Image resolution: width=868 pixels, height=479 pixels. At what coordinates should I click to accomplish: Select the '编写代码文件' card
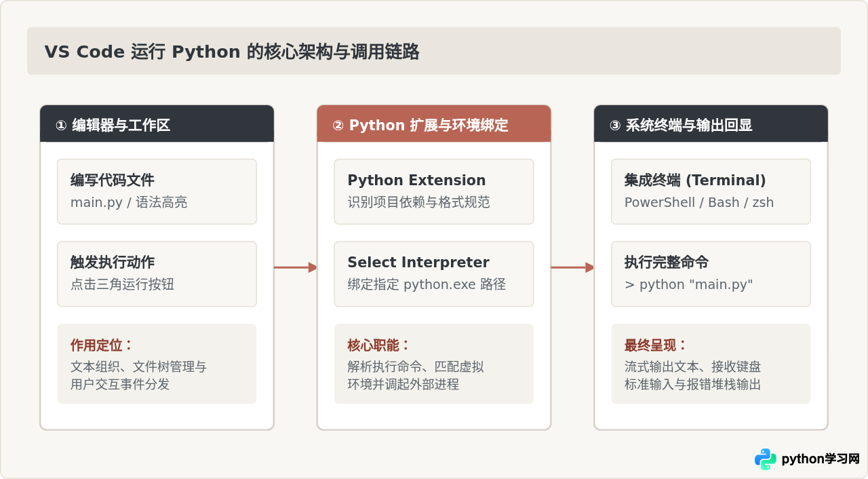pos(157,191)
